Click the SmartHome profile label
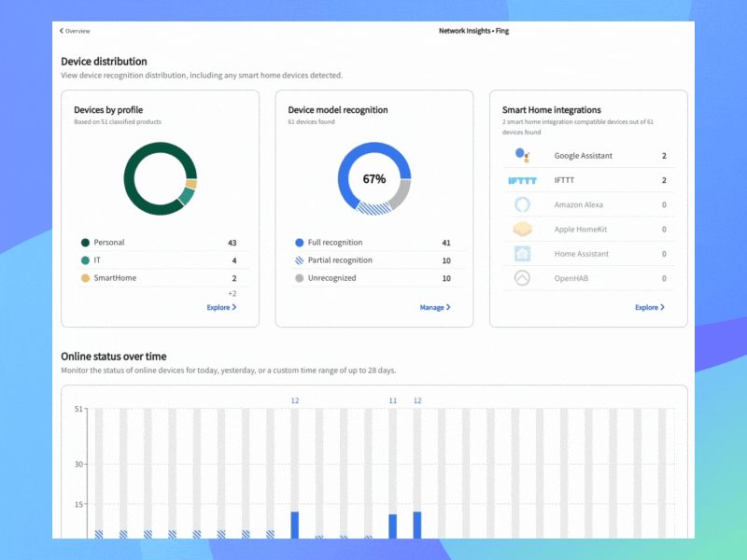Screen dimensions: 747x560 coord(115,278)
